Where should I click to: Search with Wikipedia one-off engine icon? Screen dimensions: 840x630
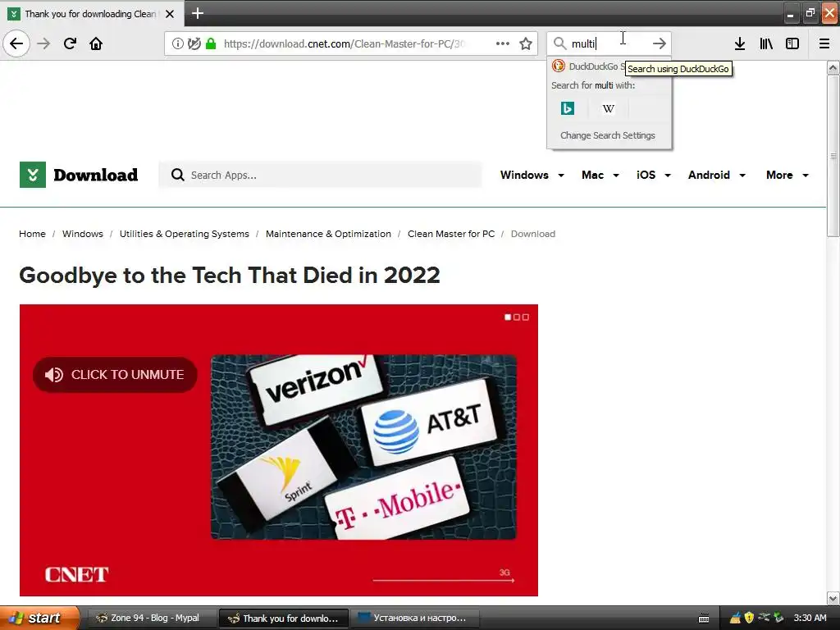coord(608,109)
